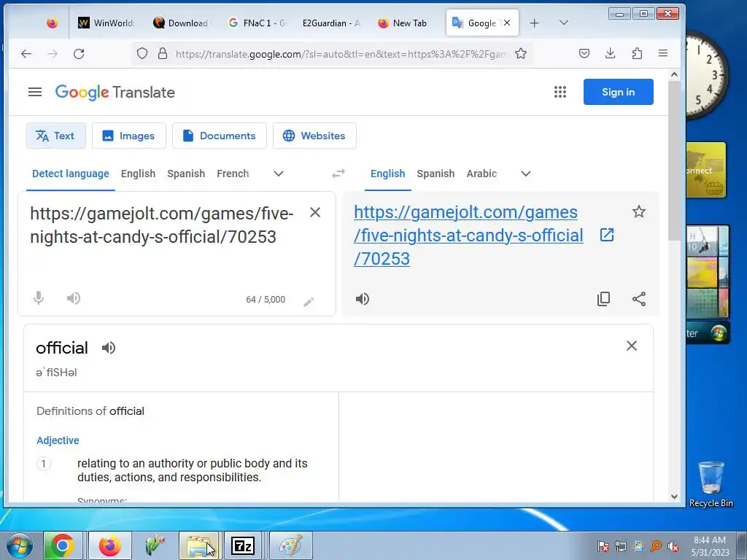
Task: Open 7-Zip from the taskbar
Action: [242, 545]
